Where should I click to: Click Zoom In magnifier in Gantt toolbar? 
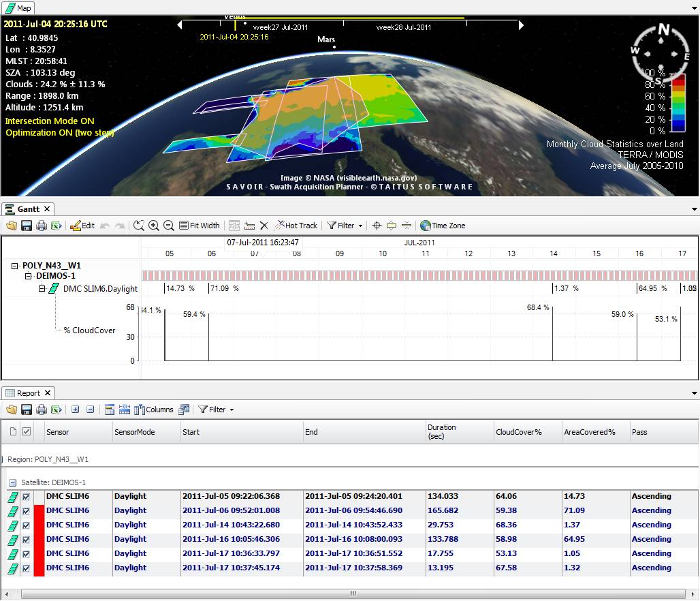click(154, 226)
